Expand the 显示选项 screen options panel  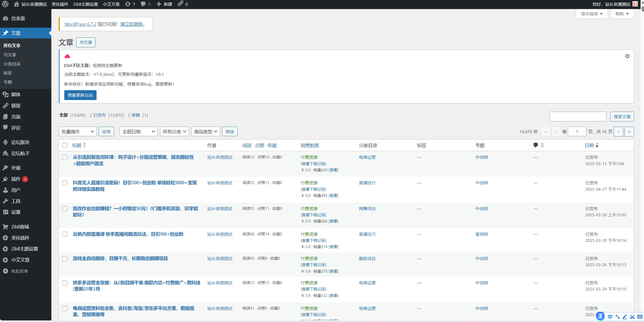(x=592, y=14)
